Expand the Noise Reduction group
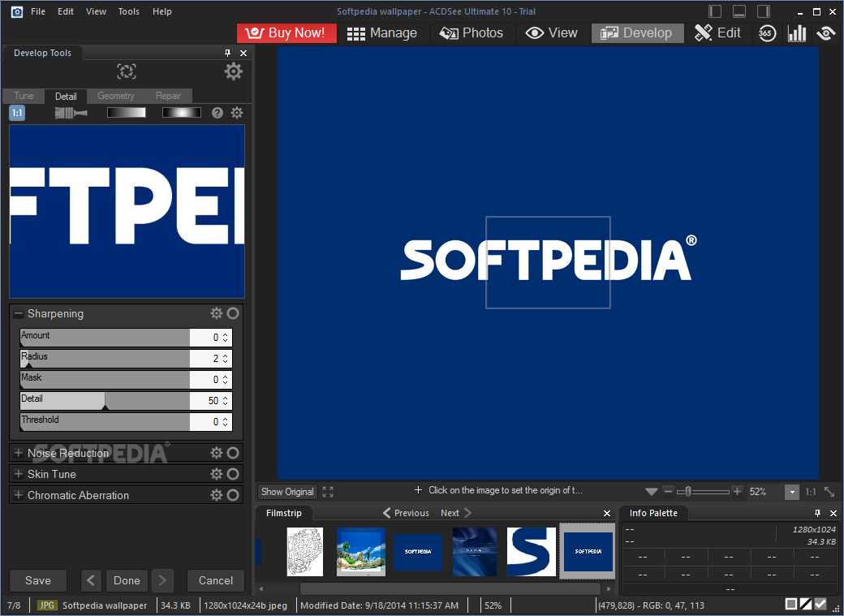This screenshot has height=616, width=844. [x=19, y=453]
